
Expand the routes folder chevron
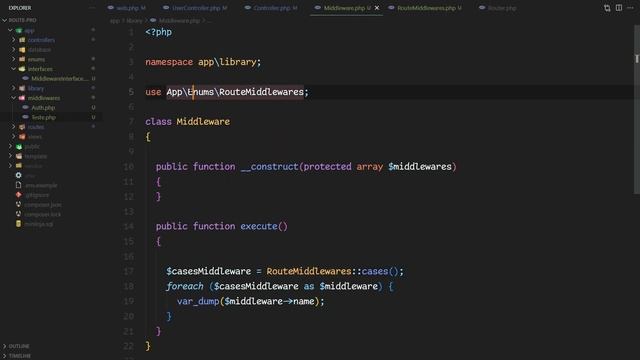(x=13, y=127)
